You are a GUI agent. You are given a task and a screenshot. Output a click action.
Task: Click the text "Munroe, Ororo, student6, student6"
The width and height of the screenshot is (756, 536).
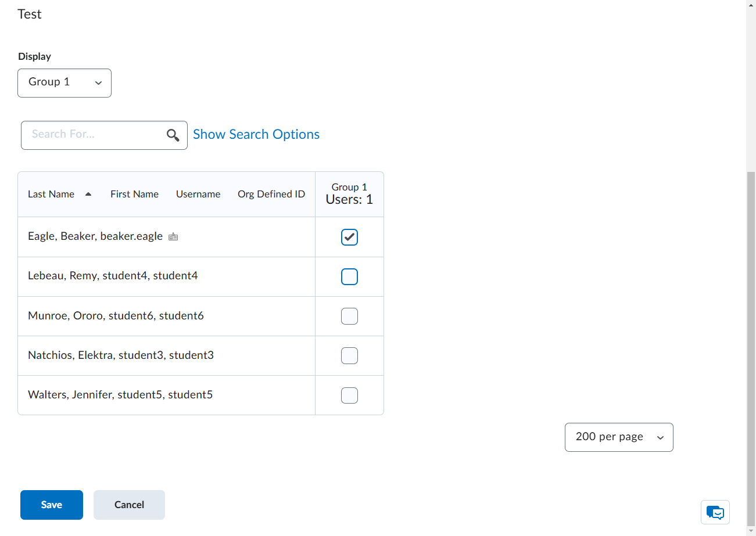[x=116, y=316]
